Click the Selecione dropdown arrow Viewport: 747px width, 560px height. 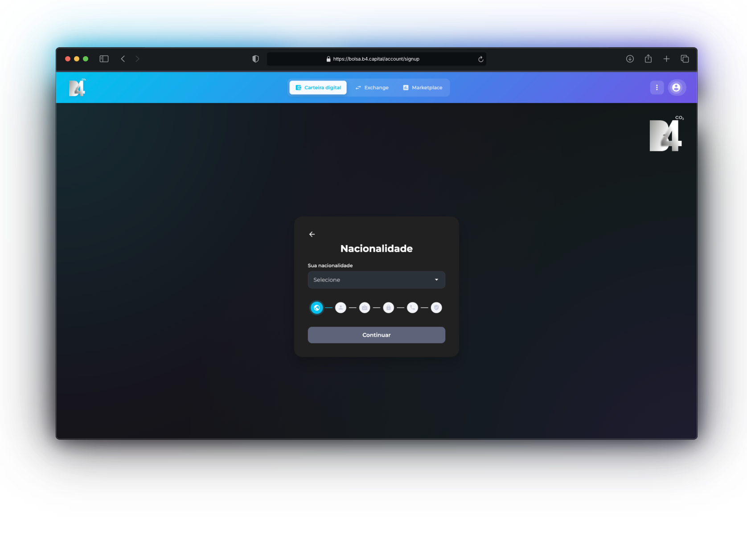click(x=436, y=280)
